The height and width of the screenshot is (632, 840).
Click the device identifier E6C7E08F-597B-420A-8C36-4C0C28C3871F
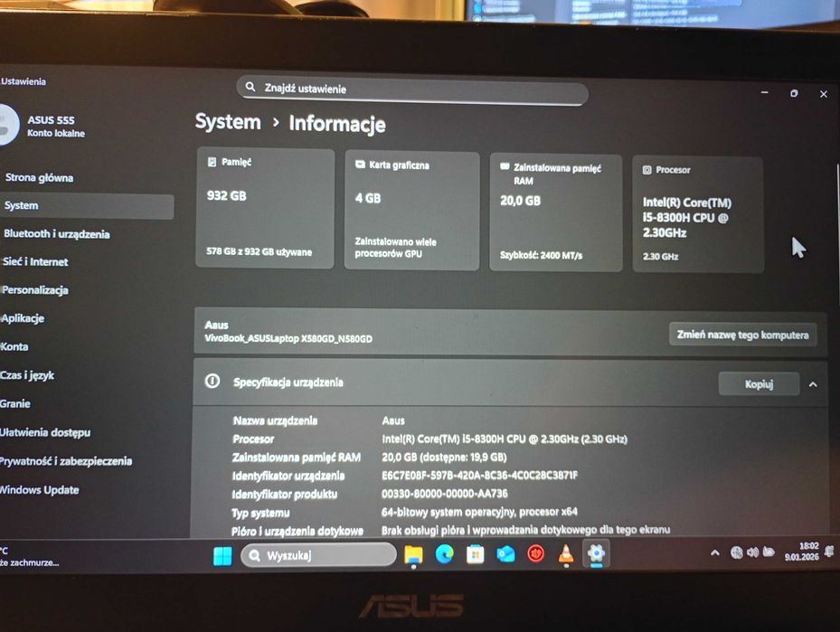(x=479, y=475)
